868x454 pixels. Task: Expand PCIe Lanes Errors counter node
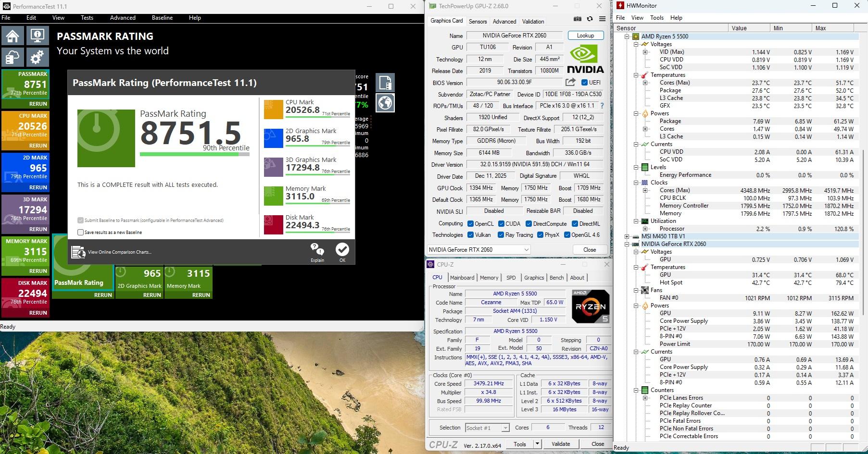(x=645, y=398)
